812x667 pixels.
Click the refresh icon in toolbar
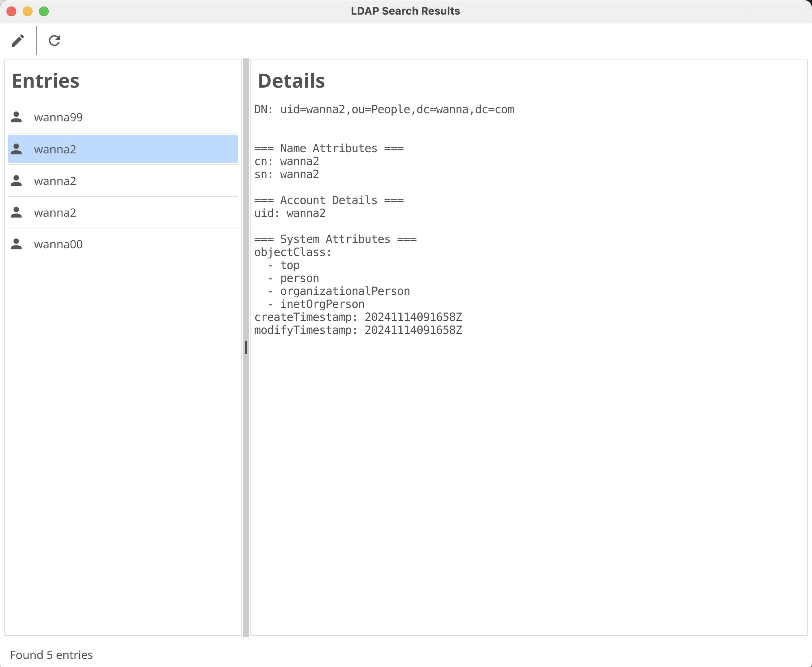pos(54,41)
